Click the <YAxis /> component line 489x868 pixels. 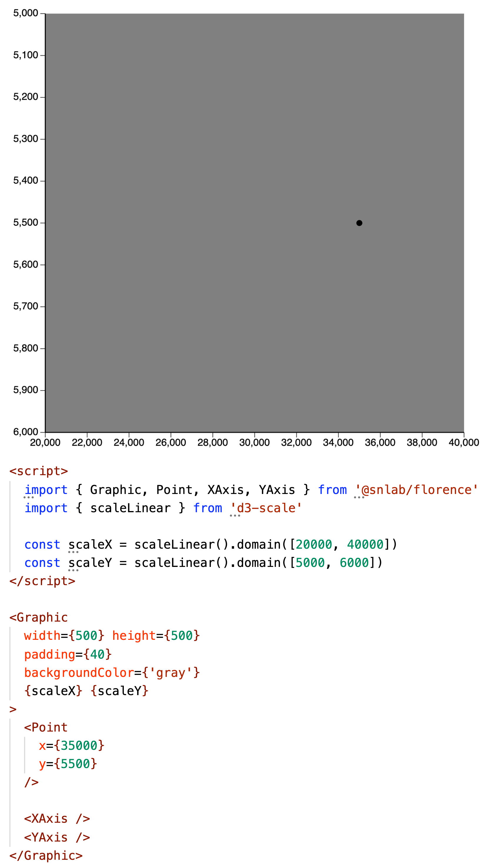[x=57, y=837]
